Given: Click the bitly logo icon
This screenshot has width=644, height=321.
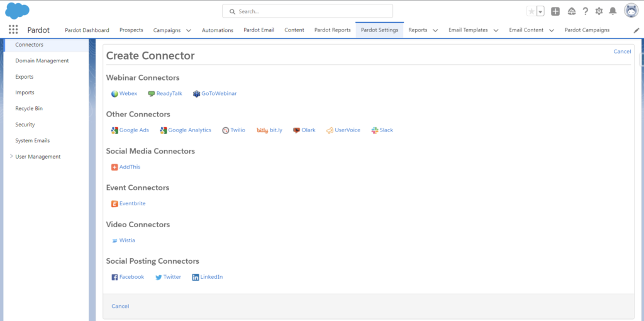Looking at the screenshot, I should 262,130.
